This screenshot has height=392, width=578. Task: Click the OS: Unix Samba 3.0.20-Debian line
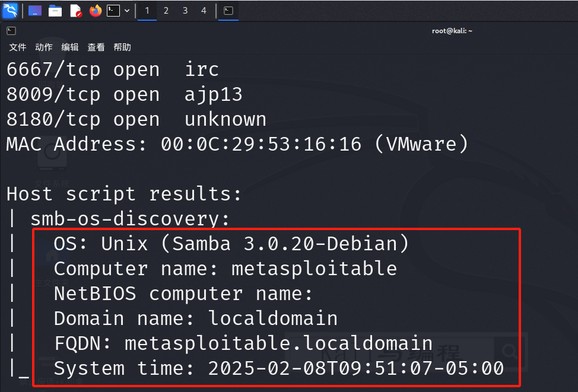point(231,244)
